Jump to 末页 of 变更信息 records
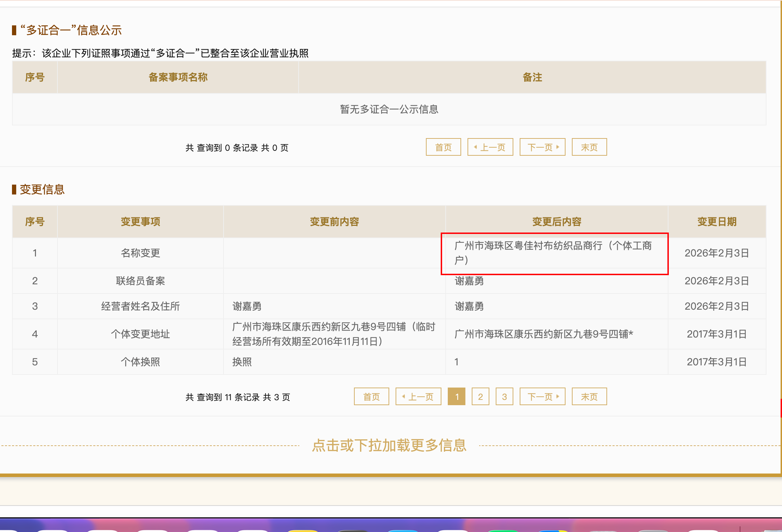 [589, 397]
